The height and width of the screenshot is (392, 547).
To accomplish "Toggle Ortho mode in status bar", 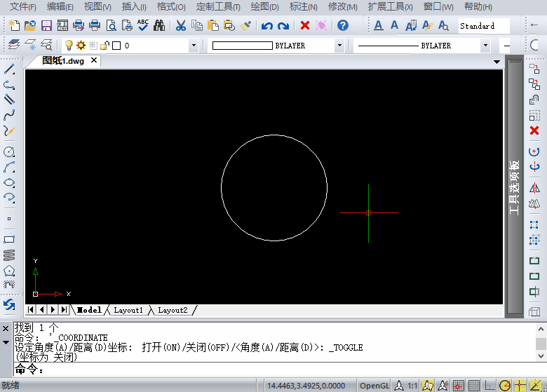I will tap(489, 386).
